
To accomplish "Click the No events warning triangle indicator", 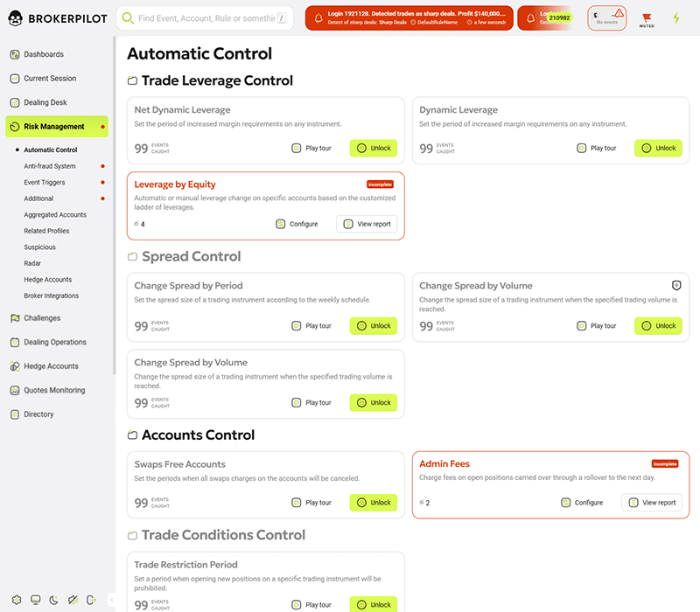I will 618,13.
